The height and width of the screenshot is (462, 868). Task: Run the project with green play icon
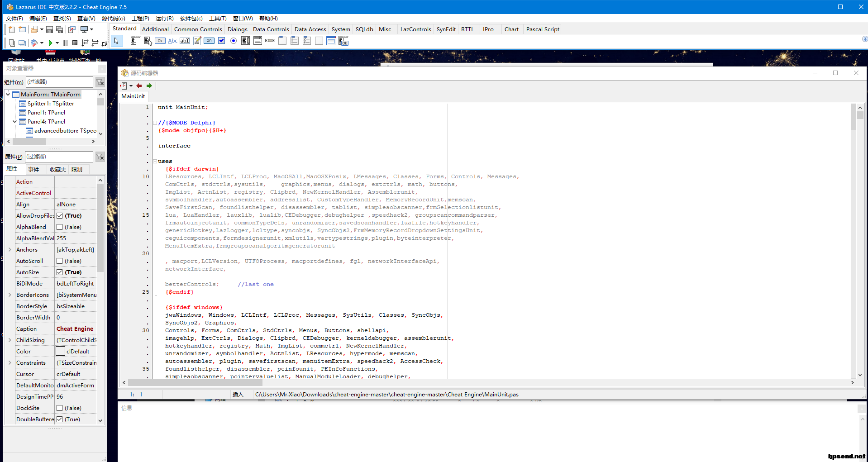[51, 43]
